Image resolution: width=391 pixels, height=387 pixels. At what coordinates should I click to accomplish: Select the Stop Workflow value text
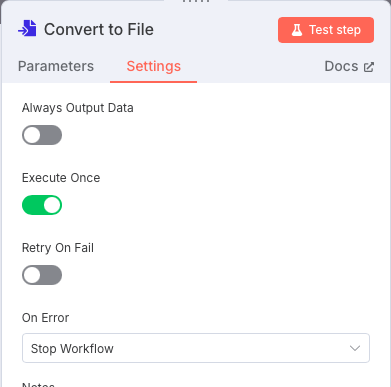click(72, 349)
